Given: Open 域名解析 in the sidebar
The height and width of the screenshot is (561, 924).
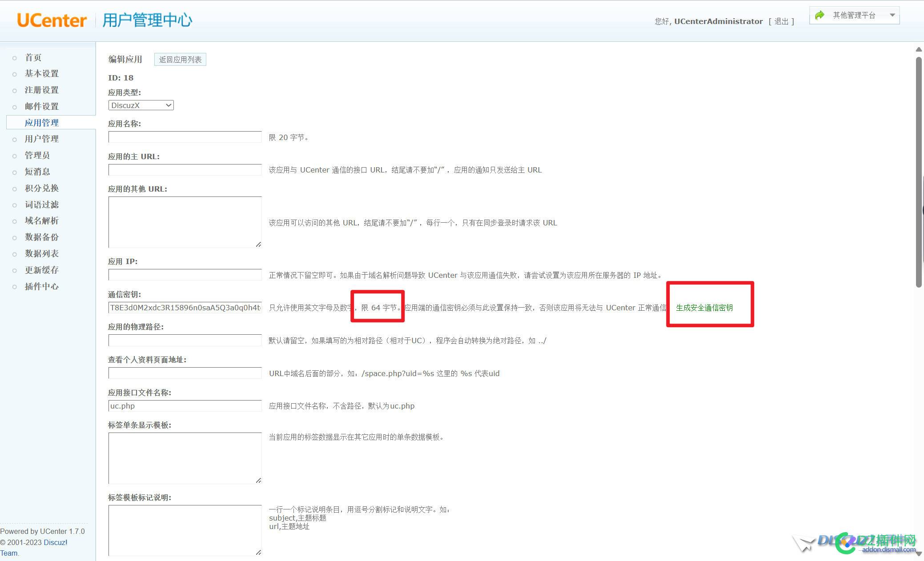Looking at the screenshot, I should point(42,220).
